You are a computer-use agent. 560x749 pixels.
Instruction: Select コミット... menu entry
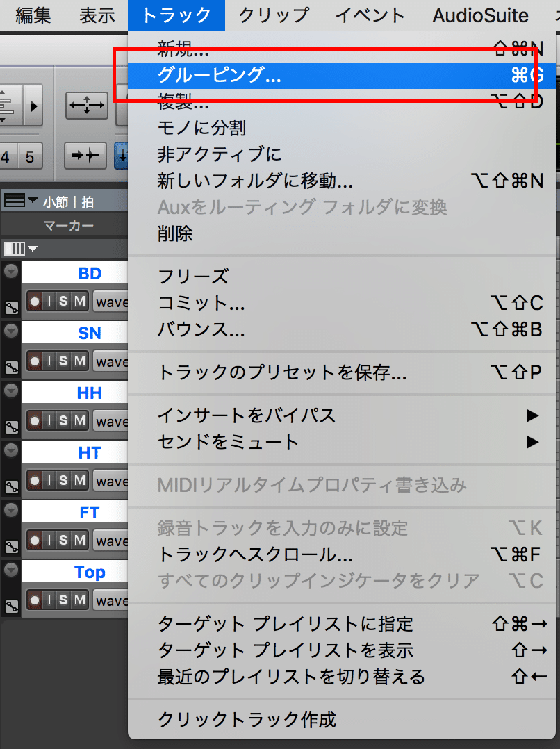tap(343, 303)
